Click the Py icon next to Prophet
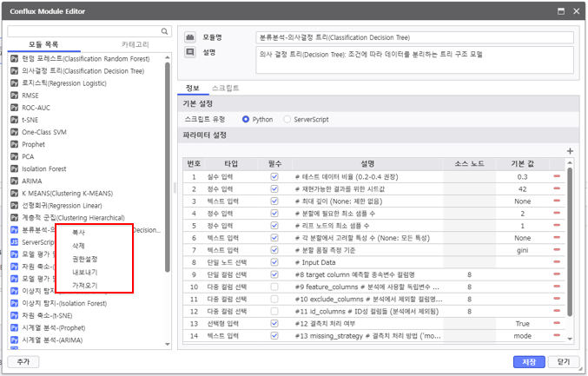 (14, 144)
